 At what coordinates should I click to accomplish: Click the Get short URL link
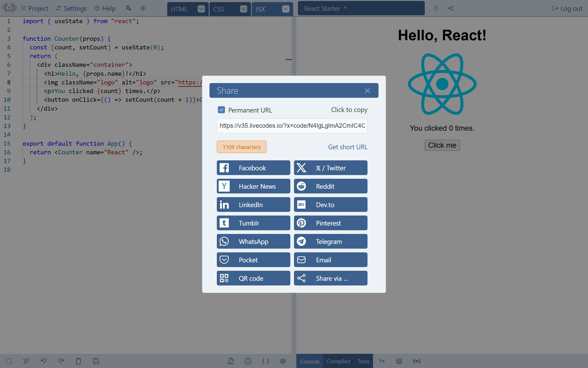(x=348, y=147)
